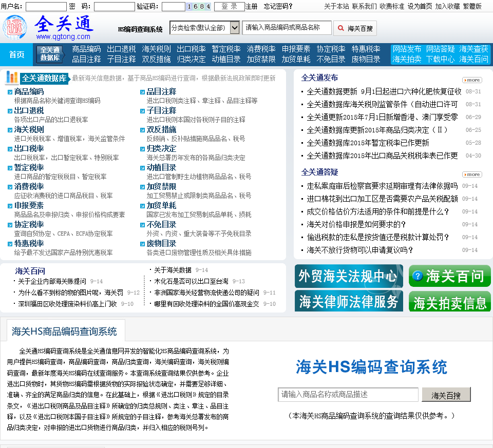Click the 海关百搜 button in header search
The image size is (493, 448).
[x=354, y=28]
